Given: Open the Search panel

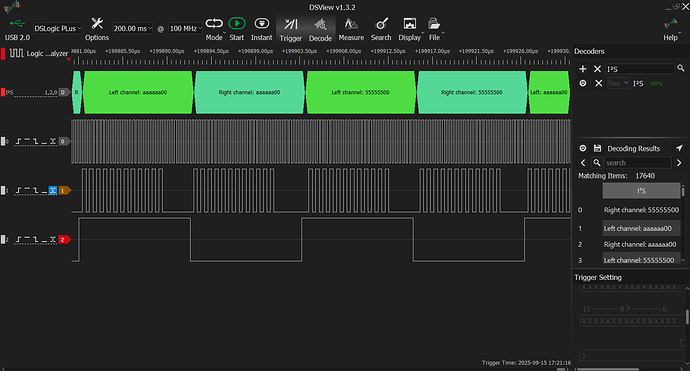Looking at the screenshot, I should point(381,29).
